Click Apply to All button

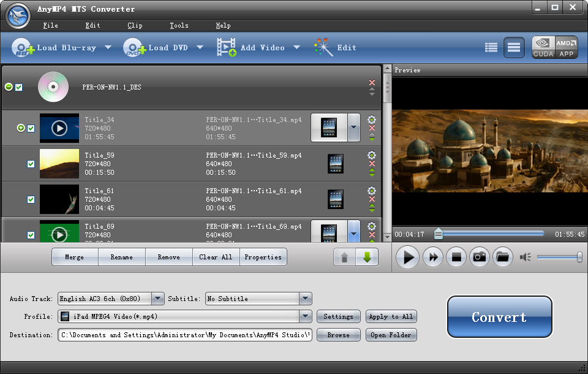click(x=391, y=316)
